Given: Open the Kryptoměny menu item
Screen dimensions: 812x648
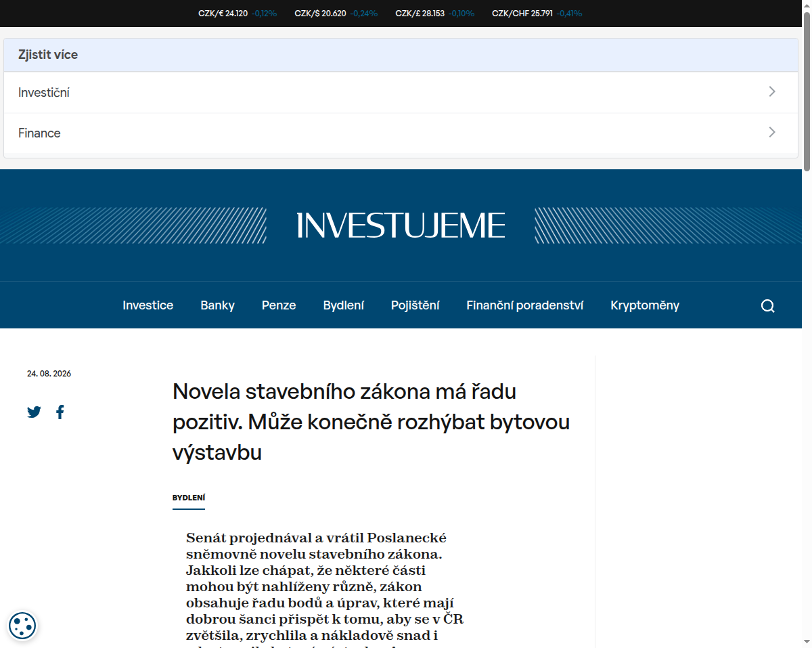Looking at the screenshot, I should pos(645,305).
